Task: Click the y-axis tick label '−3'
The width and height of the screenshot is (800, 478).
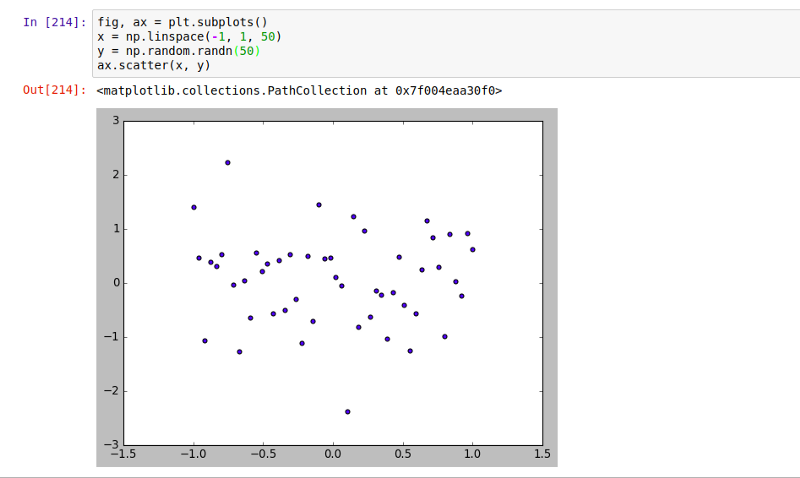Action: click(112, 444)
